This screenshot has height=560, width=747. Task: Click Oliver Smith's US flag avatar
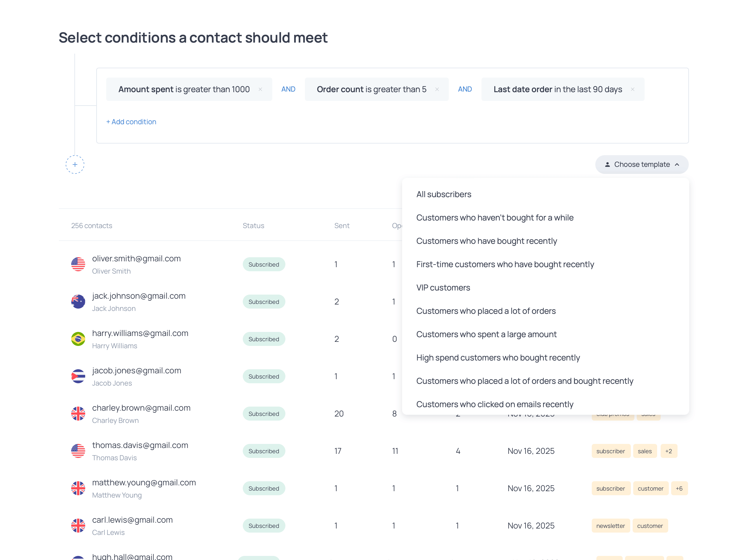(78, 264)
